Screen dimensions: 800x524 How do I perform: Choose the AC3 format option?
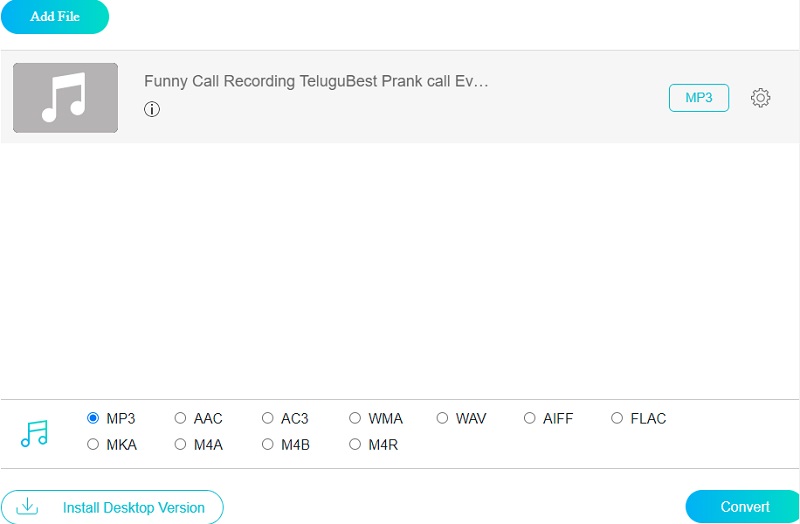pos(268,419)
